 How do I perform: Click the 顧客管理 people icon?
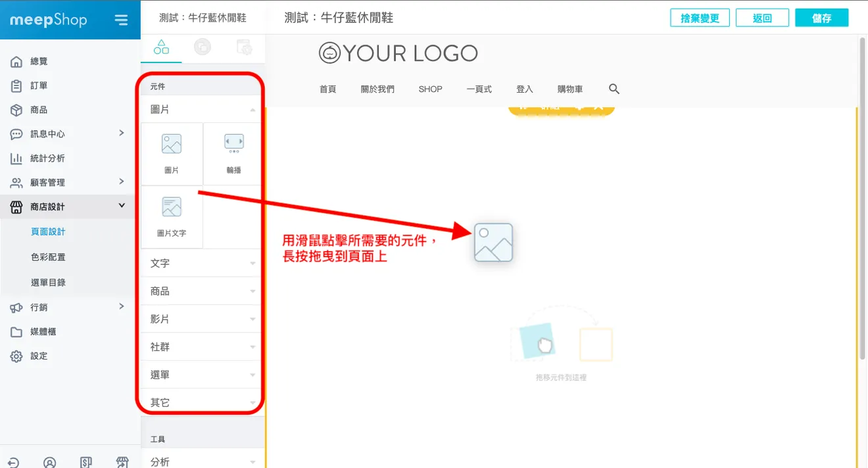click(x=16, y=183)
